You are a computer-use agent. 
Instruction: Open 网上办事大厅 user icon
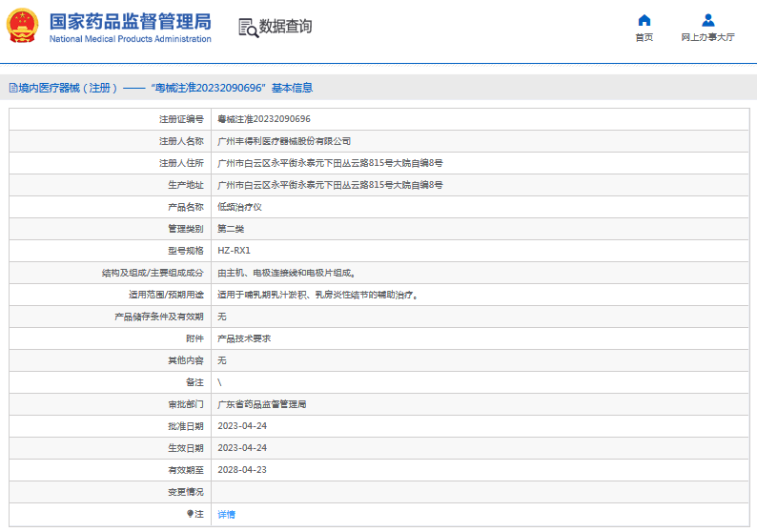pos(707,20)
